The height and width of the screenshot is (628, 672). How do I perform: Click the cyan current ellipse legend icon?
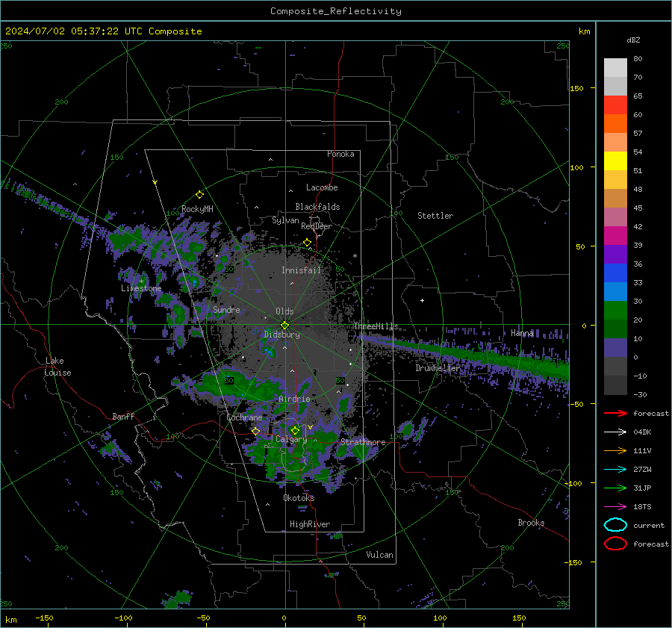pyautogui.click(x=615, y=525)
